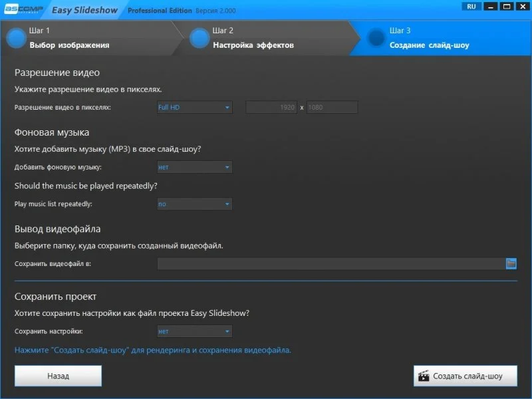Viewport: 532px width, 399px height.
Task: Focus the Сохранить видеофайл в path field
Action: 331,264
